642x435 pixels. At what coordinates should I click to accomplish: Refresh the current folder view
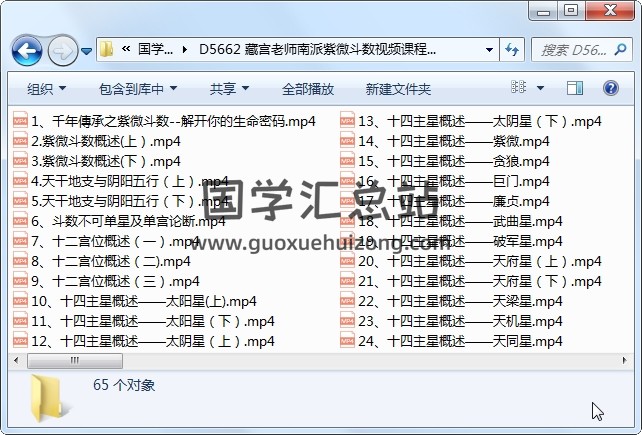[512, 49]
